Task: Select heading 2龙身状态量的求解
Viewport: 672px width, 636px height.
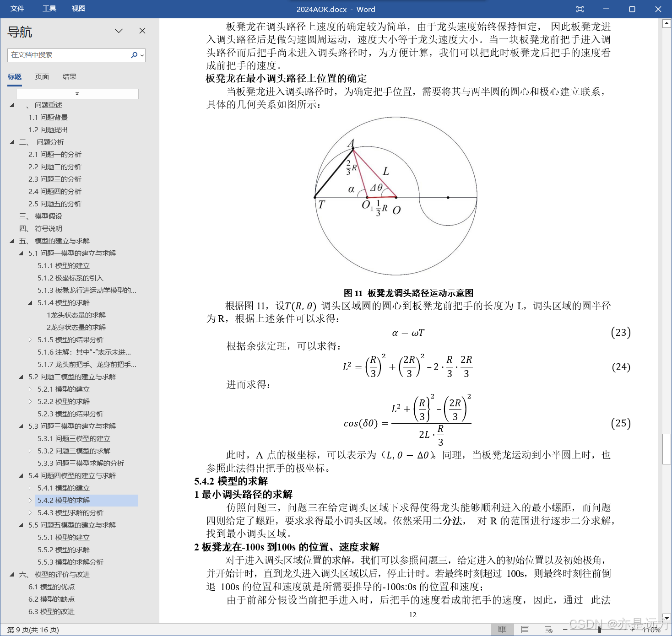Action: (x=76, y=328)
